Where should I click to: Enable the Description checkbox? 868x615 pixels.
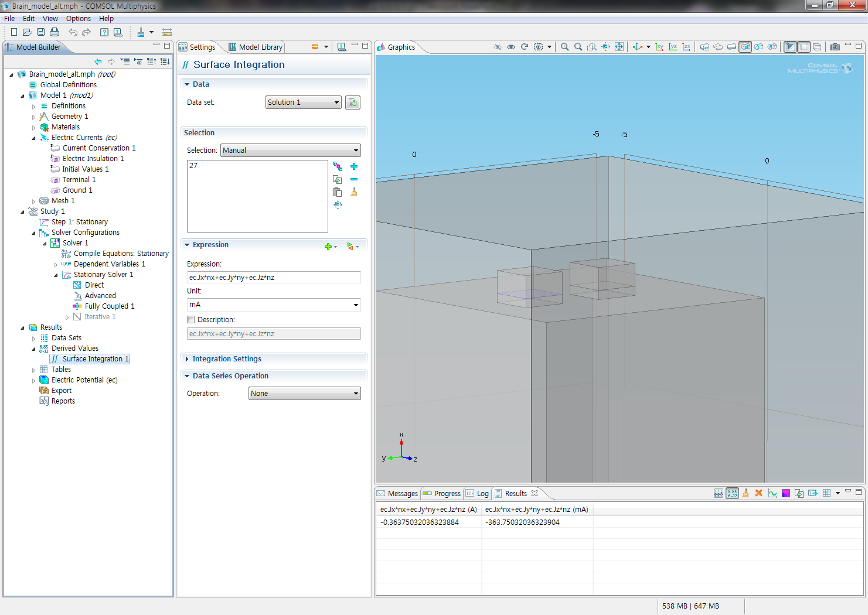[191, 320]
